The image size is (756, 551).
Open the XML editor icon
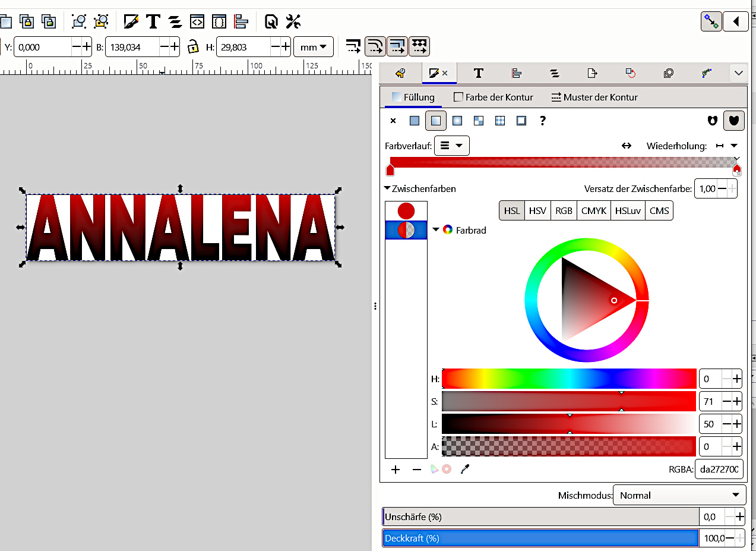[197, 22]
